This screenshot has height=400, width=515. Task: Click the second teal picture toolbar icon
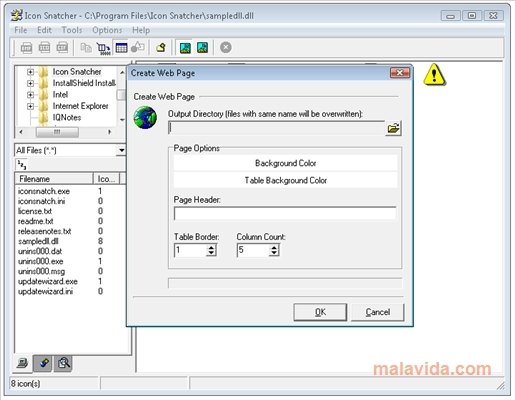(203, 48)
